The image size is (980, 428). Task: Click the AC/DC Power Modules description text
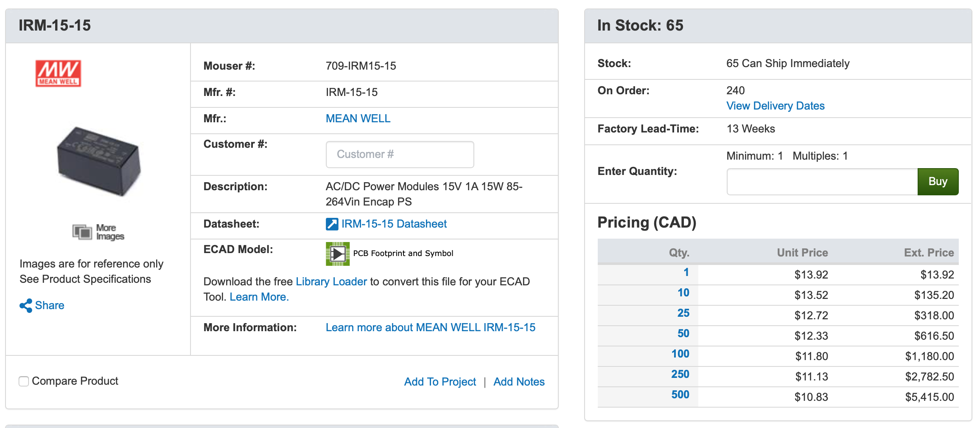click(x=424, y=194)
